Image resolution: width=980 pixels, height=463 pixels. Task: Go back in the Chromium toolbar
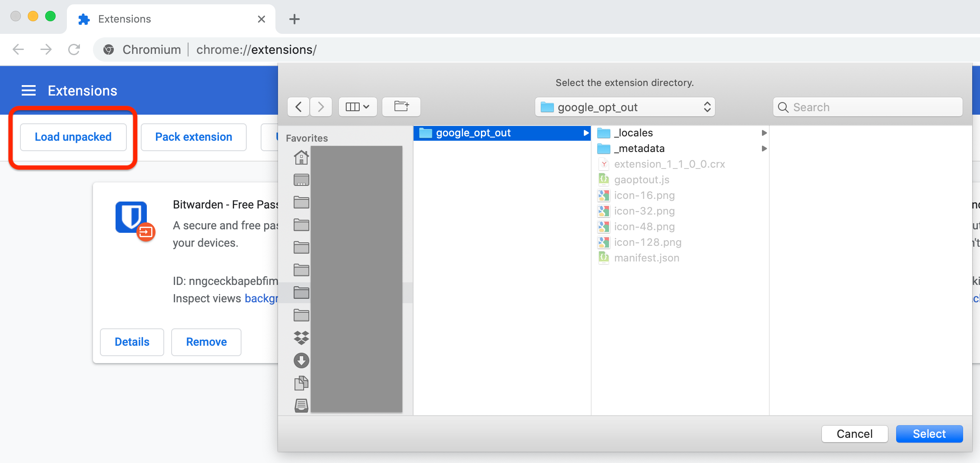tap(18, 50)
